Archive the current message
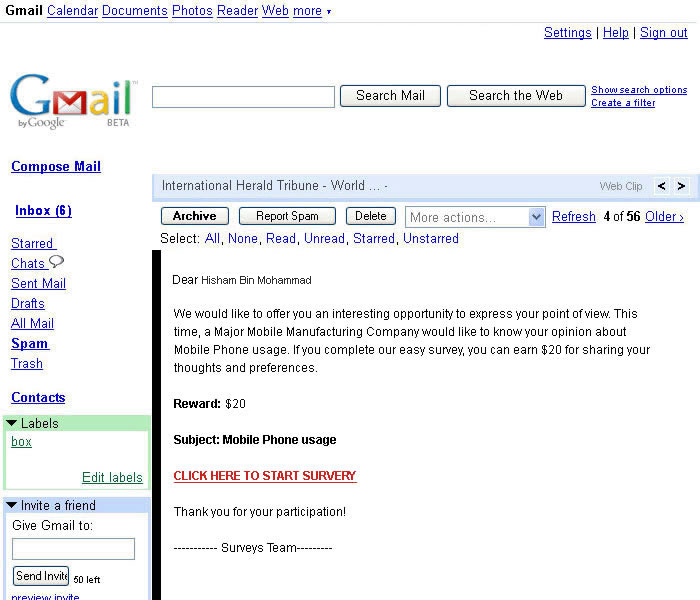 pos(195,216)
